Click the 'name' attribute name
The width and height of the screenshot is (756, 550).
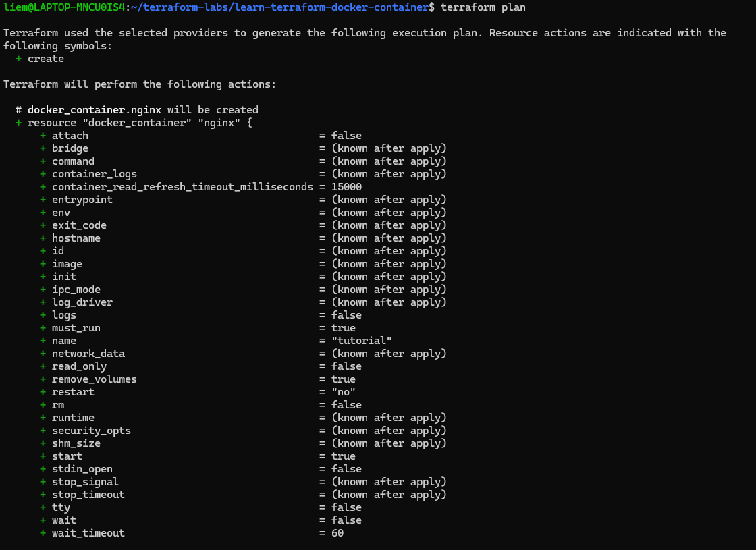coord(64,341)
